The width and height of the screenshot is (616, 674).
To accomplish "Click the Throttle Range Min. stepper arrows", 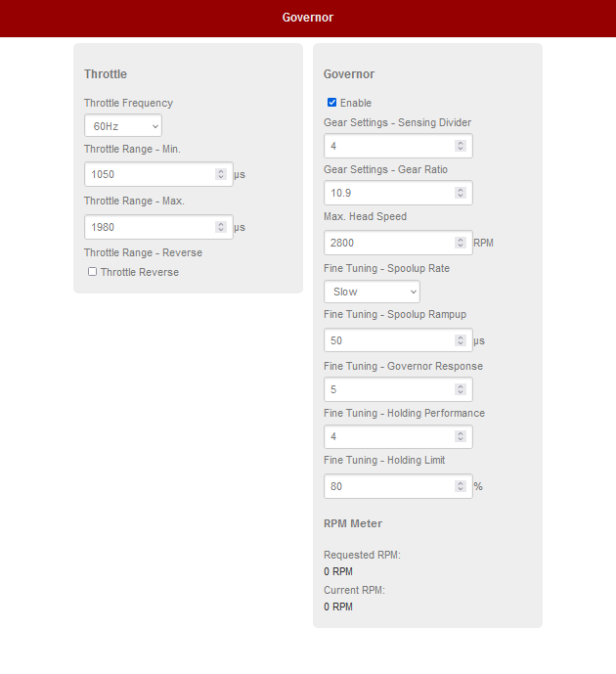I will pos(221,174).
